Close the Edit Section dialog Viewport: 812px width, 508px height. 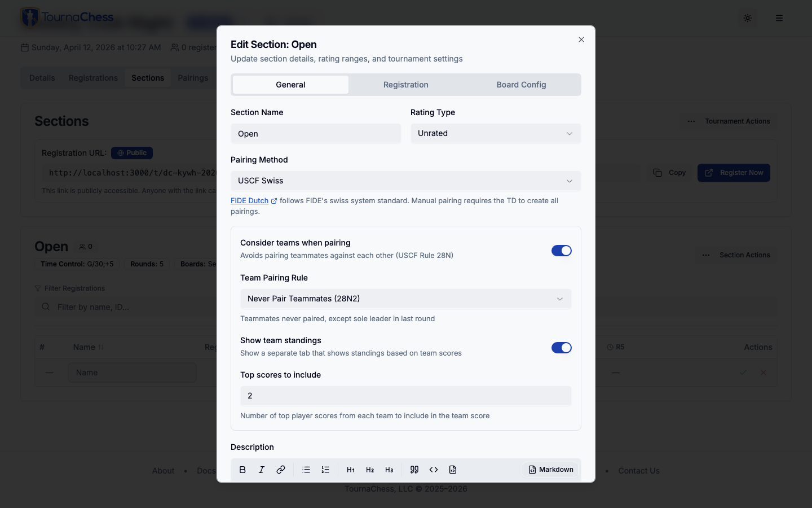581,40
